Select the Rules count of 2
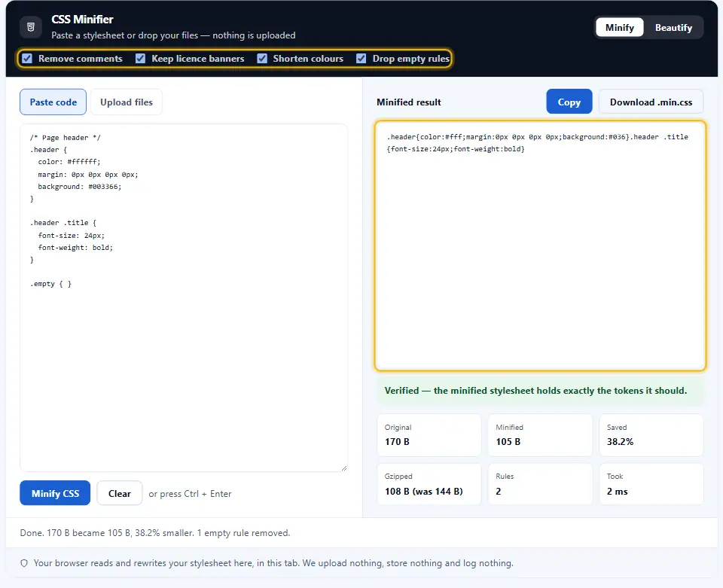 [x=499, y=491]
